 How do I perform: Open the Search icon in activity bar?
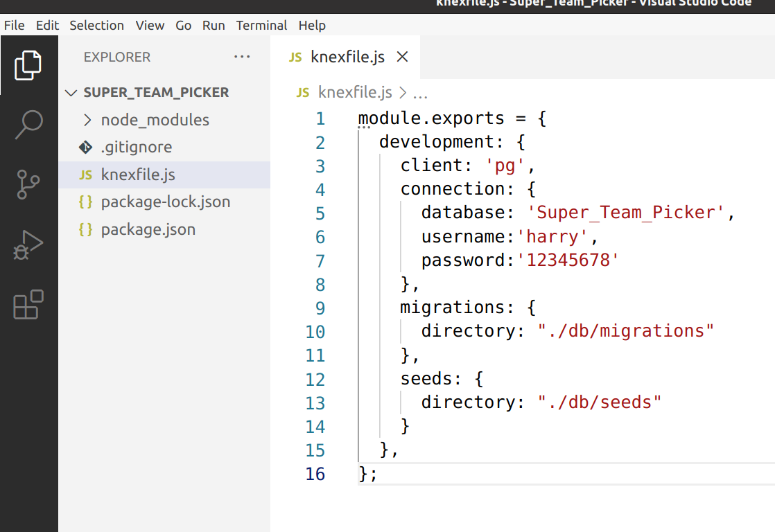point(28,125)
